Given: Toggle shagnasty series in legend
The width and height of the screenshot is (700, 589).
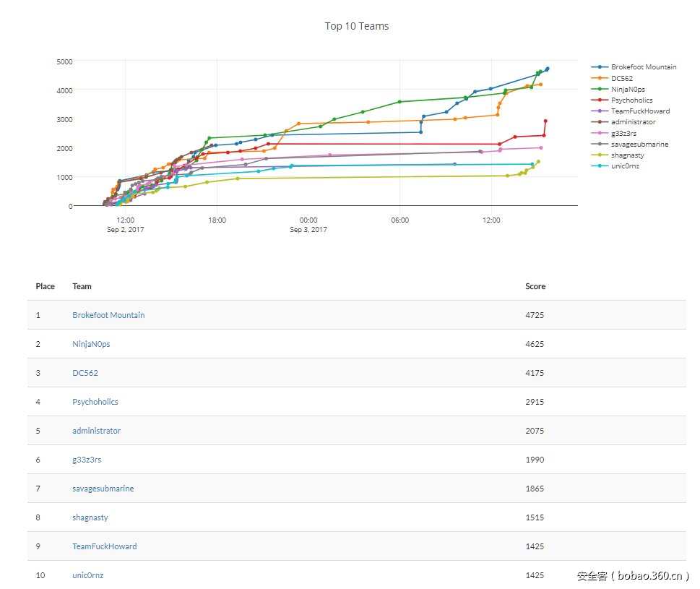Looking at the screenshot, I should pos(628,155).
